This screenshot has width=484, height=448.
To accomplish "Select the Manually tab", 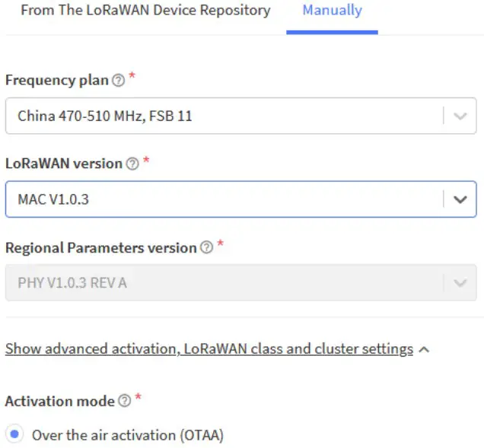I will coord(332,11).
